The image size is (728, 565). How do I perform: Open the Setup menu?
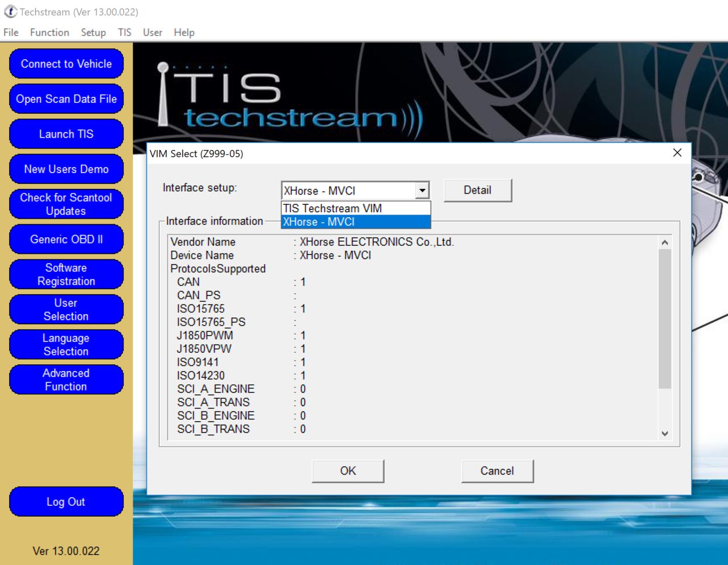93,32
